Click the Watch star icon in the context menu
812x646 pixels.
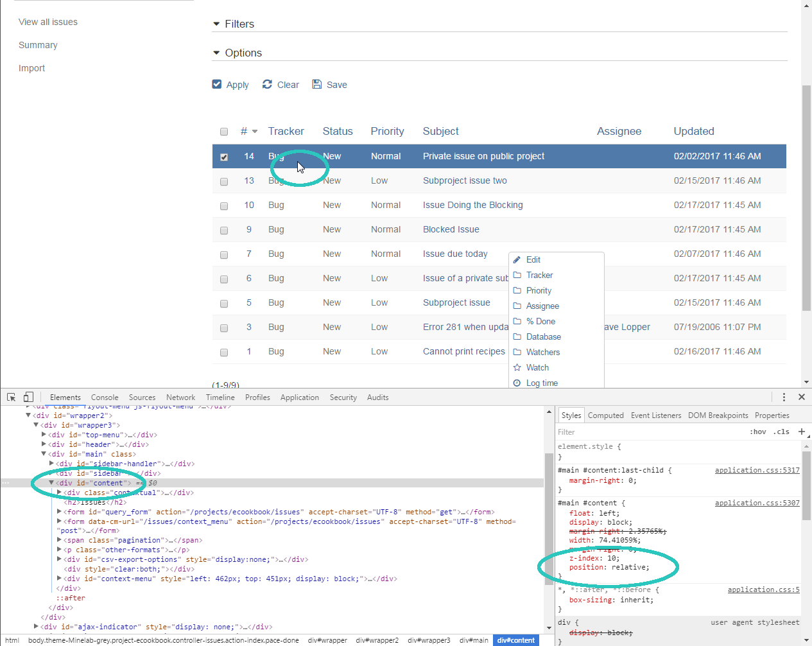[517, 367]
